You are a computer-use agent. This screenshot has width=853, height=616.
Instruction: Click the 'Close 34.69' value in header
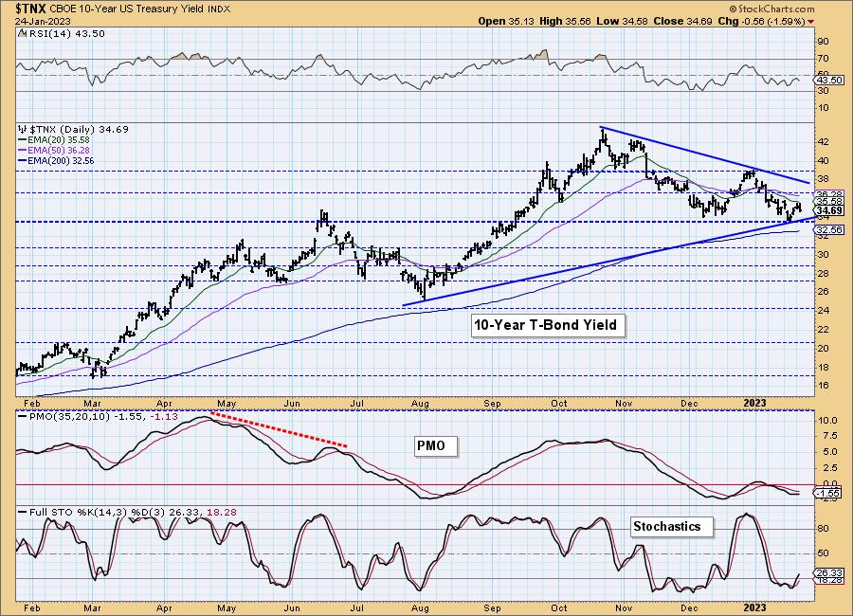pyautogui.click(x=682, y=21)
